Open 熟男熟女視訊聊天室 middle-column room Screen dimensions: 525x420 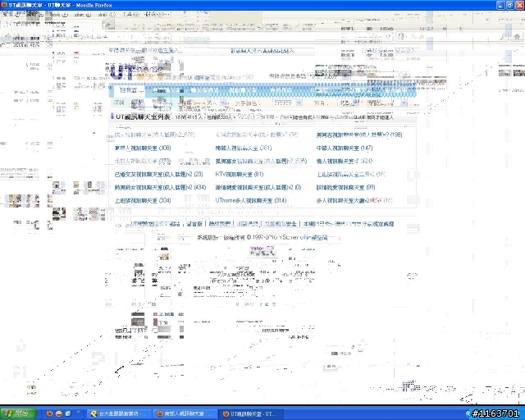(261, 161)
